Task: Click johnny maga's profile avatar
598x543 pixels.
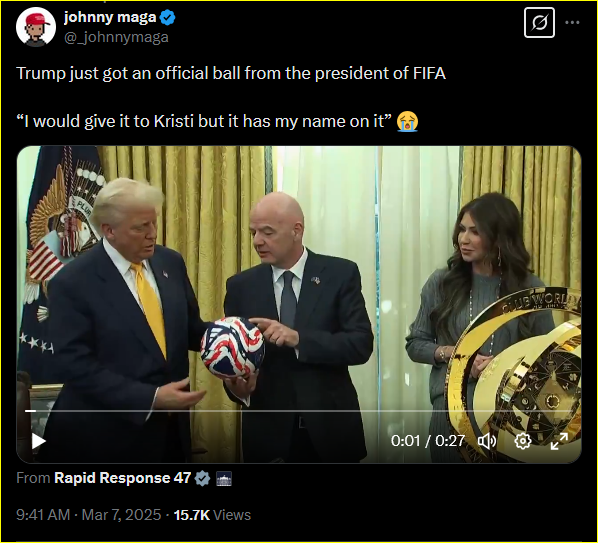Action: (36, 27)
